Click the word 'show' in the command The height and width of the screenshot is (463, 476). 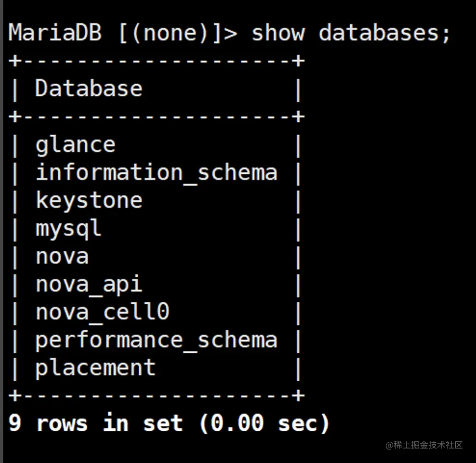coord(278,33)
